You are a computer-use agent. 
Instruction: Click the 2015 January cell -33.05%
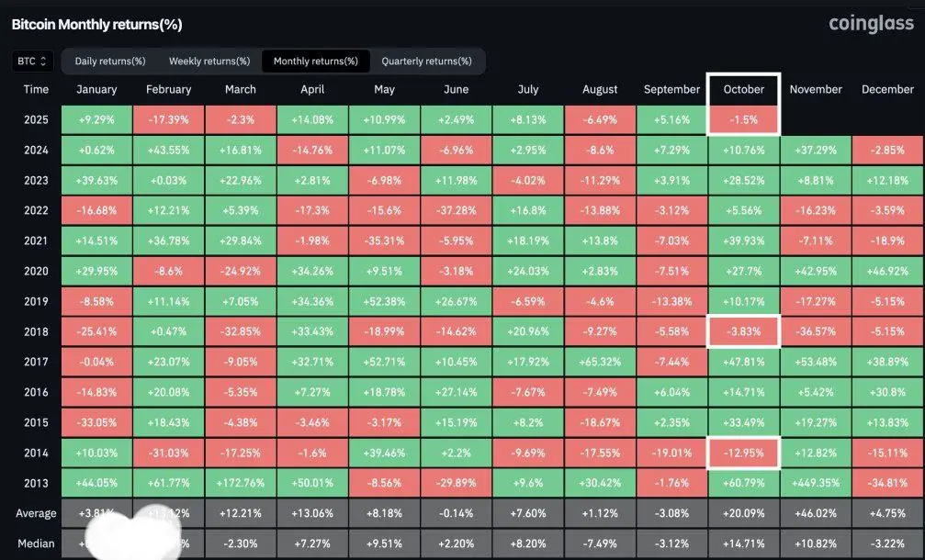(96, 422)
